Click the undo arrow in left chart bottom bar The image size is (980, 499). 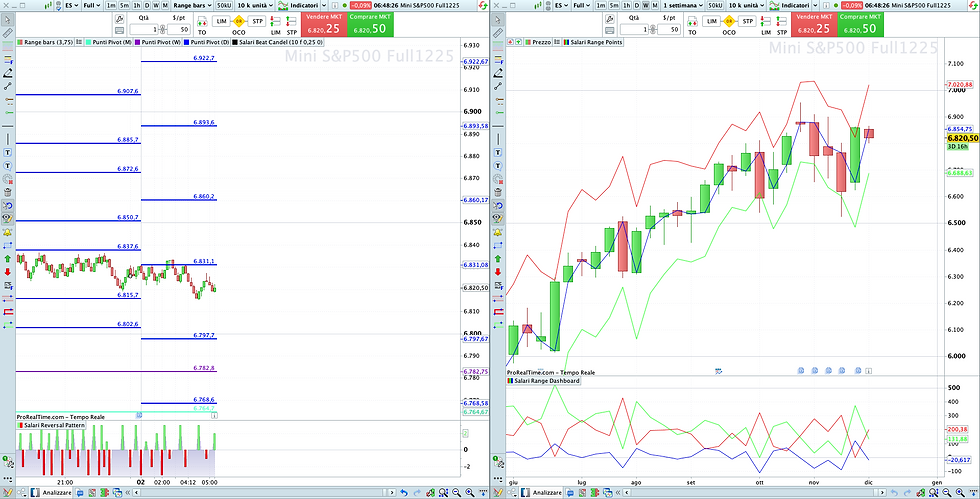[404, 493]
